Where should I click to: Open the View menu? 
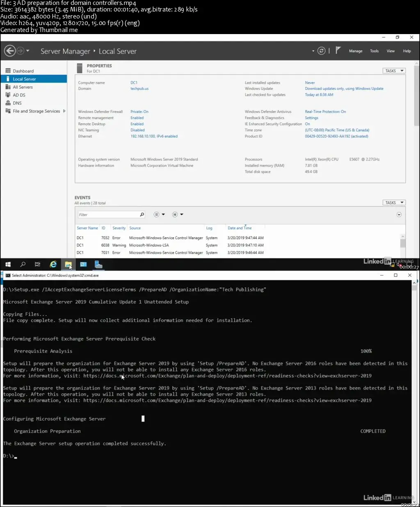[390, 51]
